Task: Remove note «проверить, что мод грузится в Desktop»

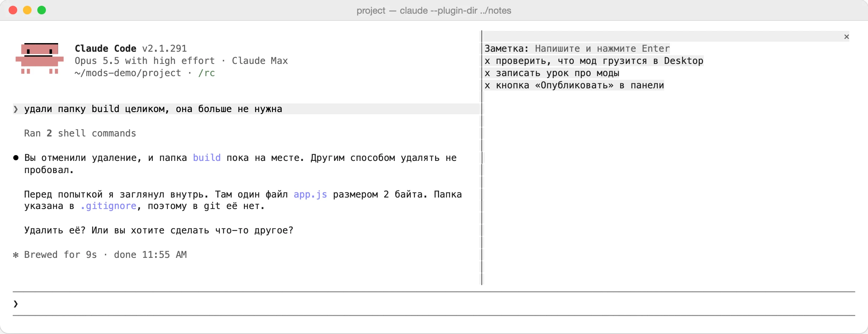Action: 487,61
